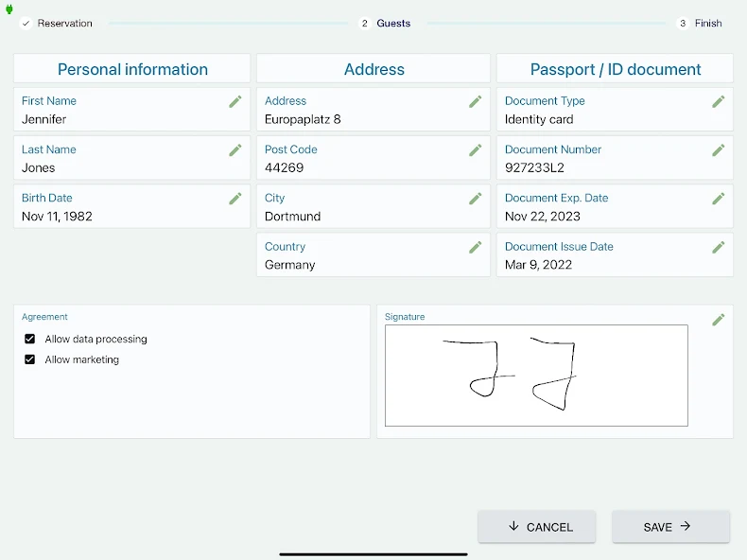Viewport: 747px width, 560px height.
Task: Edit Birth Date using its pencil icon
Action: pyautogui.click(x=235, y=199)
